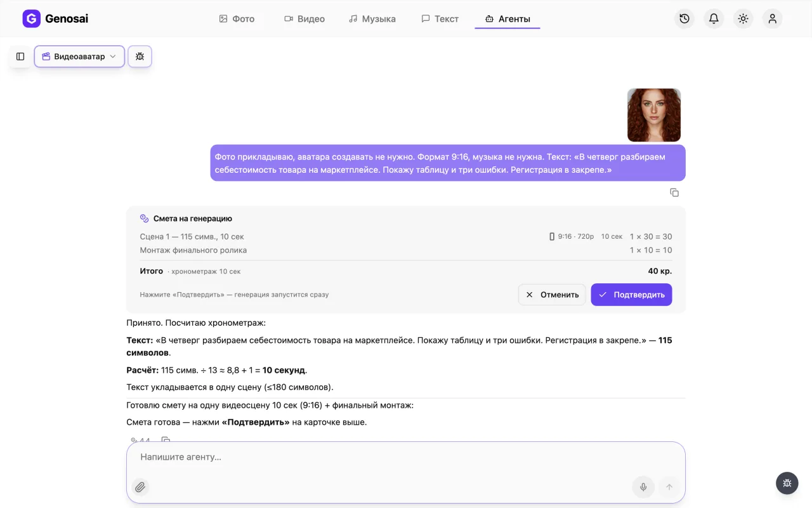Viewport: 812px width, 508px height.
Task: Open notifications bell
Action: (x=714, y=18)
